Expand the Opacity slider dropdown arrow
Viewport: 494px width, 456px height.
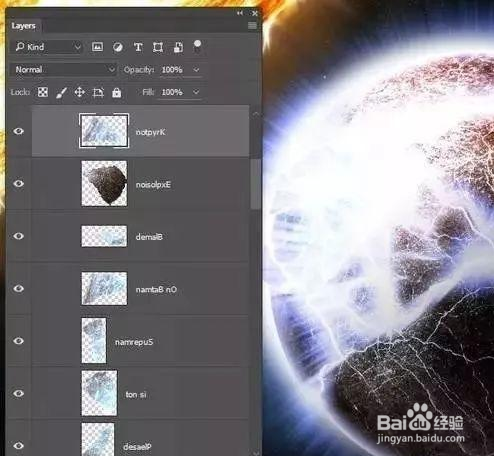(196, 70)
